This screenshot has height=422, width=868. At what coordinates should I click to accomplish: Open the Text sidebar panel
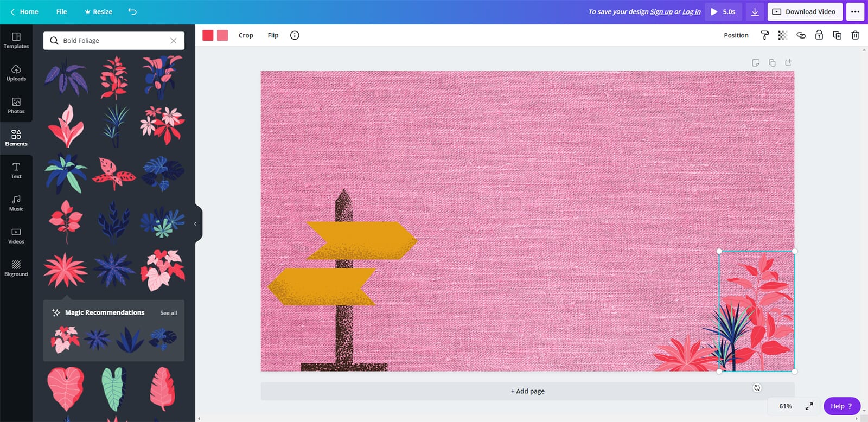[x=16, y=170]
